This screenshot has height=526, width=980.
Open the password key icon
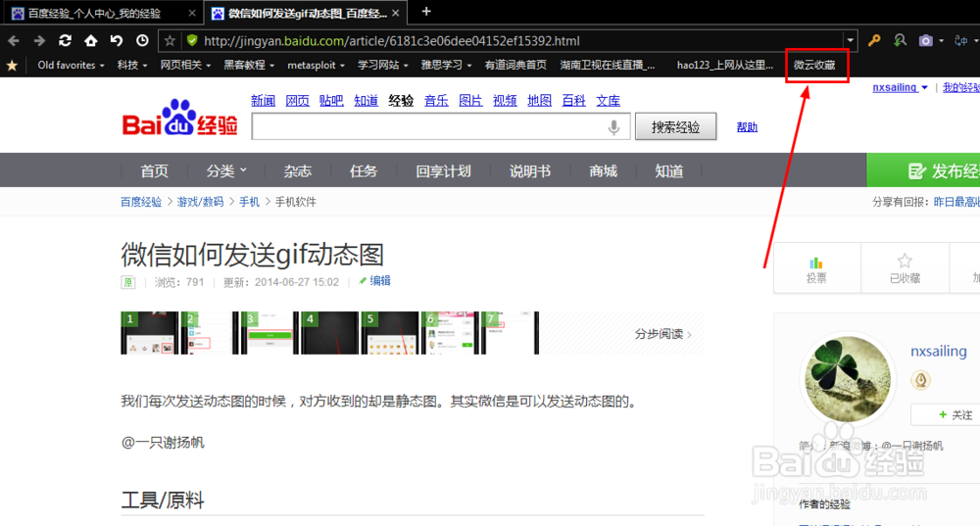coord(874,40)
